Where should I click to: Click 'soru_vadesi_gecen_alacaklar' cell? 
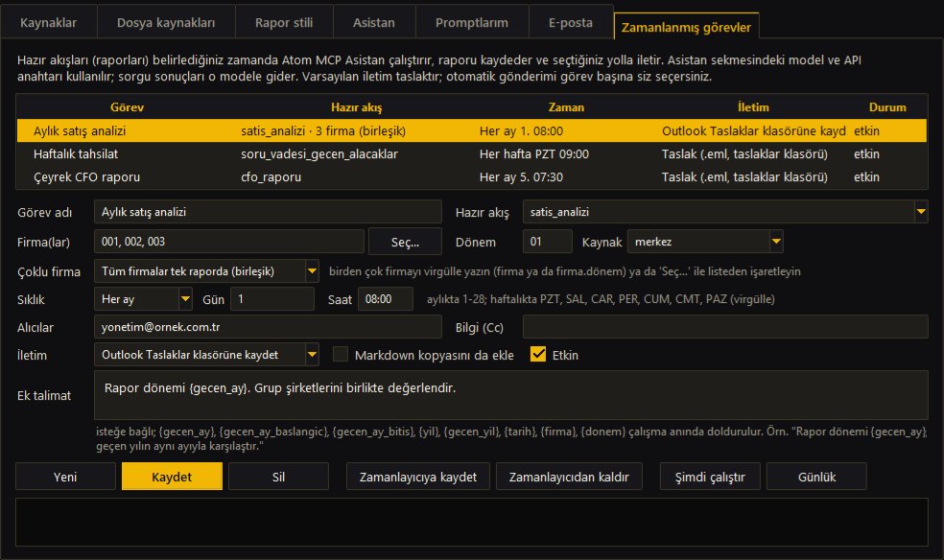pos(319,154)
